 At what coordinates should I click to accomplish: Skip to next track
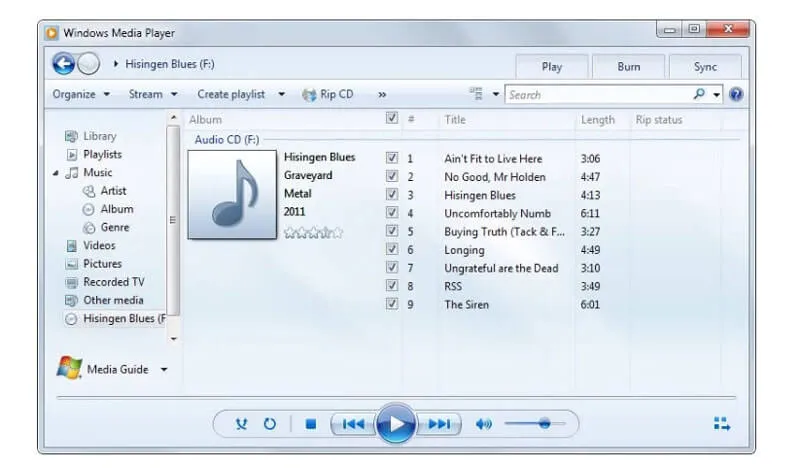[x=439, y=423]
